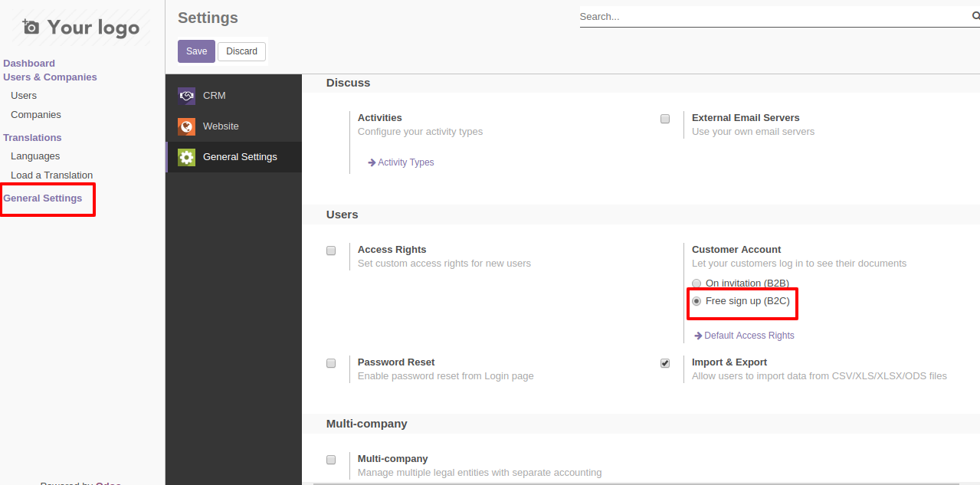Click the camera logo placeholder icon
Viewport: 980px width, 485px height.
pos(31,28)
